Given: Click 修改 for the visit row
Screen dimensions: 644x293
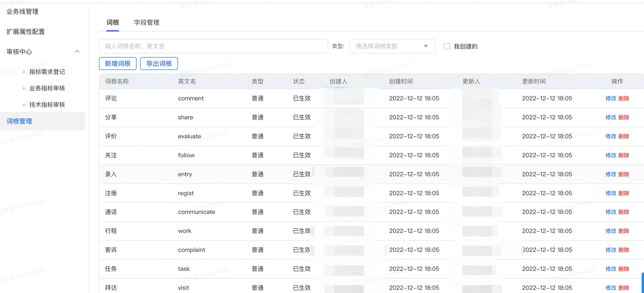Looking at the screenshot, I should [611, 288].
